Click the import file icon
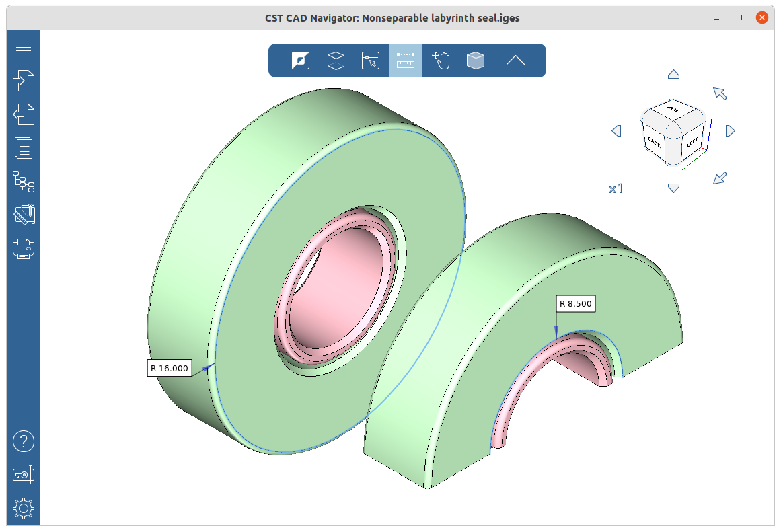This screenshot has height=532, width=781. (x=24, y=81)
